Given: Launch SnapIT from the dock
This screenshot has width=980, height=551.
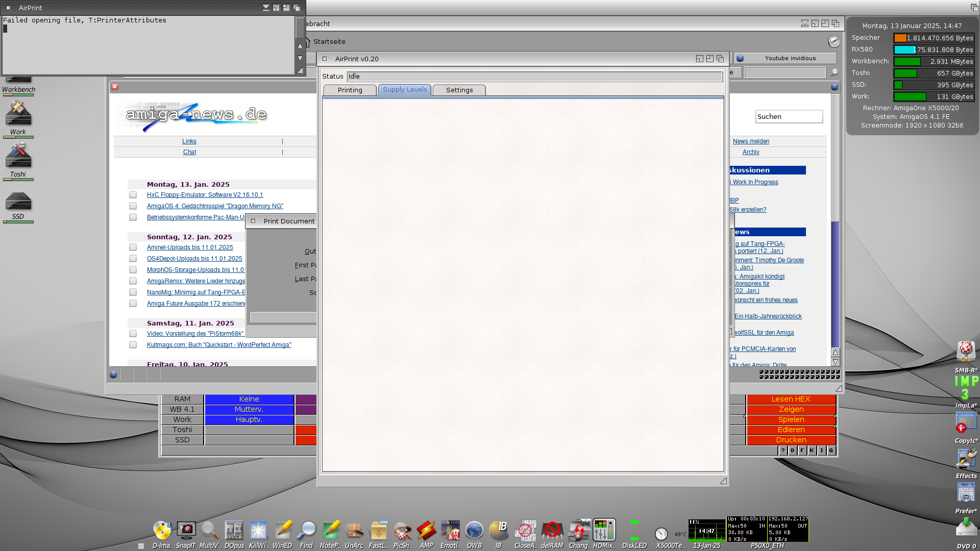Looking at the screenshot, I should click(x=186, y=531).
